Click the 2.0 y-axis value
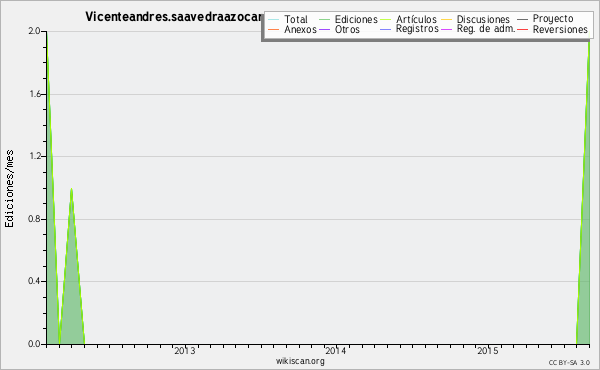Viewport: 600px width, 370px height. (x=34, y=31)
